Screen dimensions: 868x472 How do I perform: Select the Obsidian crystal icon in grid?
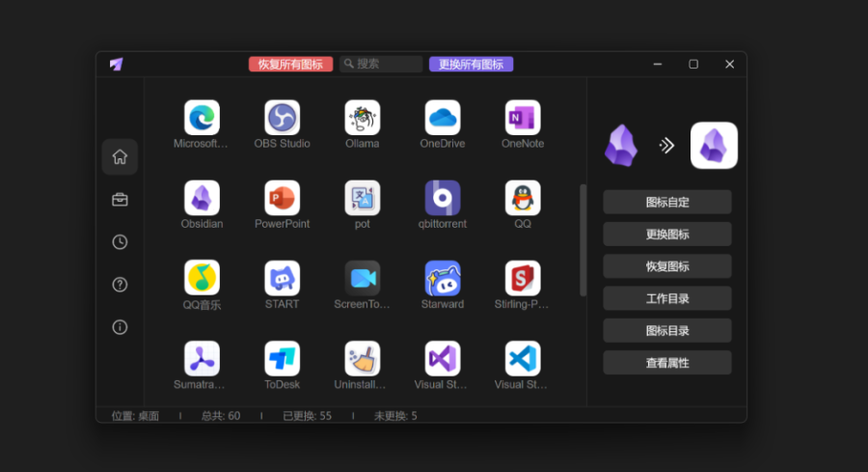tap(202, 198)
